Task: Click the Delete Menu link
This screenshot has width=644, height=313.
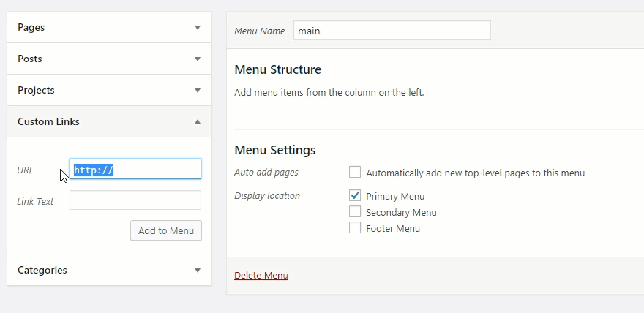Action: pos(261,276)
